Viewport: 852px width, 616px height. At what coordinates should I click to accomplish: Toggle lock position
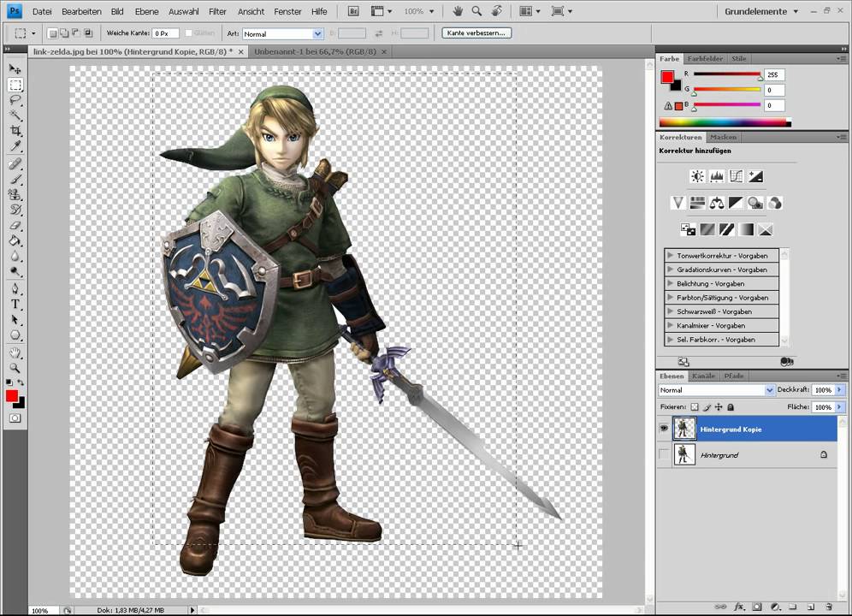(719, 406)
